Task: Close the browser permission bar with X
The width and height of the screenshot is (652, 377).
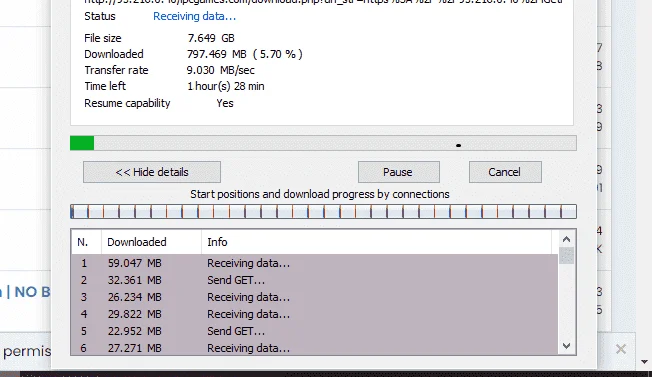Action: pos(621,349)
